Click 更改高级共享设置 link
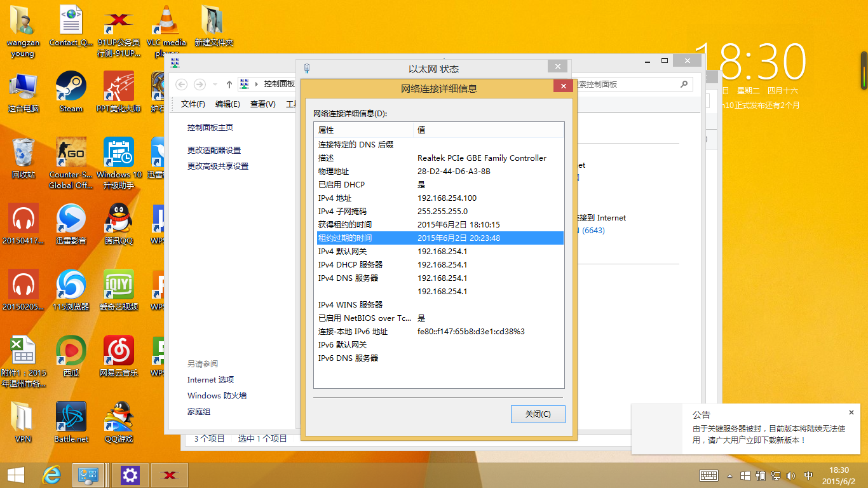Screen dimensions: 868x488 point(218,166)
